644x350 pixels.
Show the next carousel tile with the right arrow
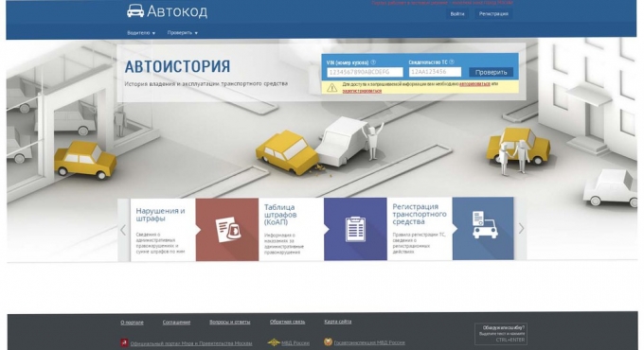[x=521, y=229]
